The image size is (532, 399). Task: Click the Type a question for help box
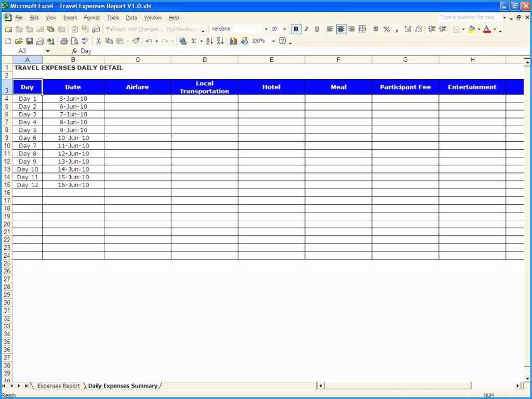pos(470,17)
